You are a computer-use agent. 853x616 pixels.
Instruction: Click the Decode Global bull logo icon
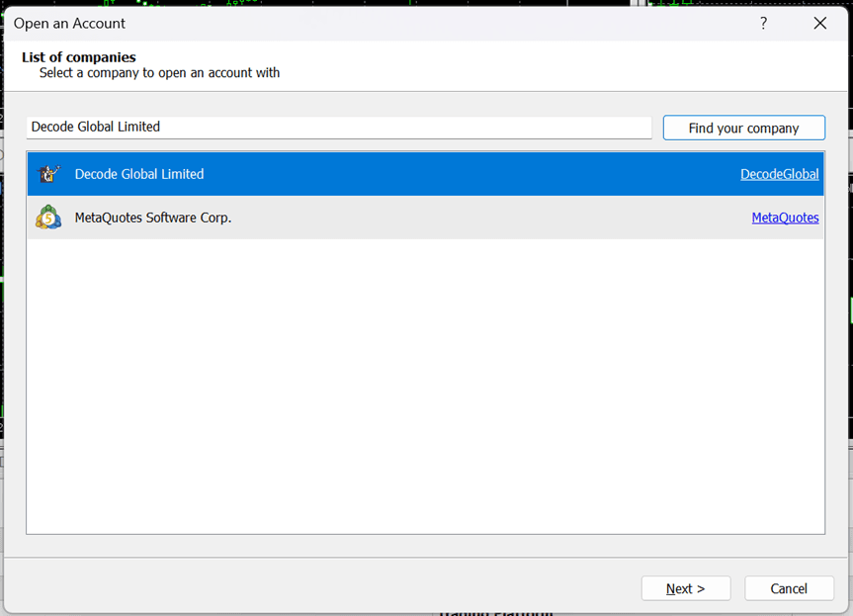pyautogui.click(x=48, y=174)
